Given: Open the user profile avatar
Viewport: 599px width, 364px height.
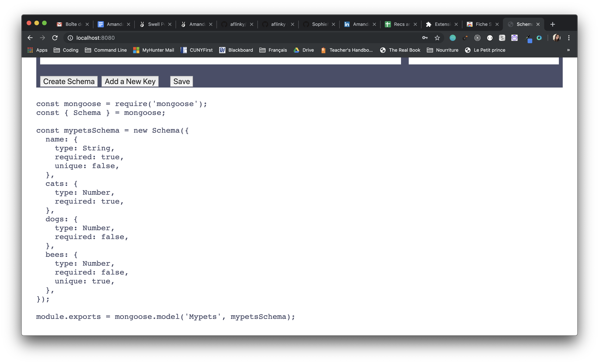Looking at the screenshot, I should (x=557, y=38).
